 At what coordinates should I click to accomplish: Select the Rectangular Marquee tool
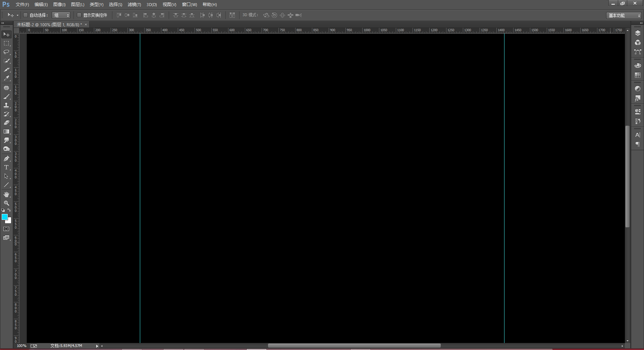point(6,43)
